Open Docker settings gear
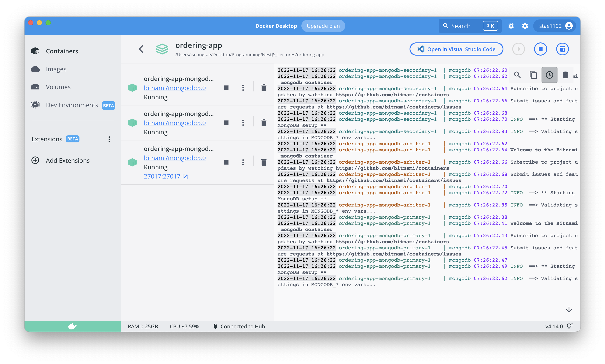The height and width of the screenshot is (364, 605). 525,26
